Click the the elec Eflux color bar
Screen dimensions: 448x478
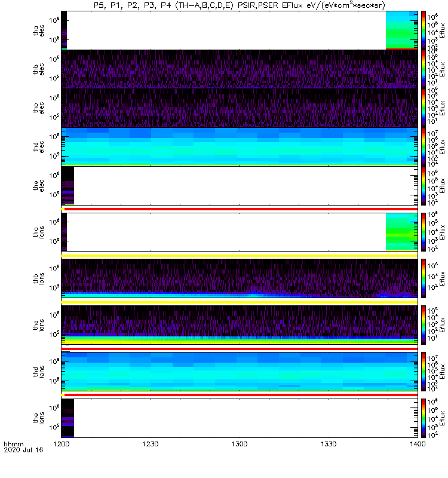424,185
